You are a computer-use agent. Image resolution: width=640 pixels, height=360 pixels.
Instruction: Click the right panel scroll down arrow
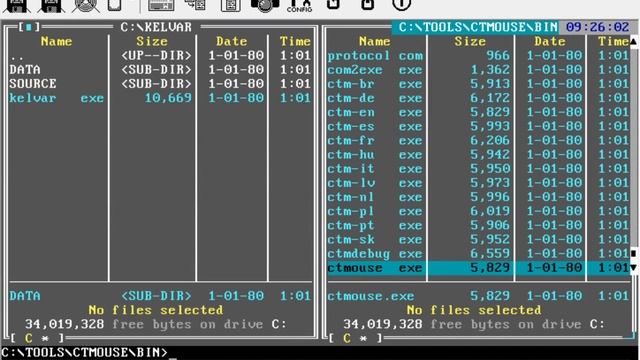point(634,268)
